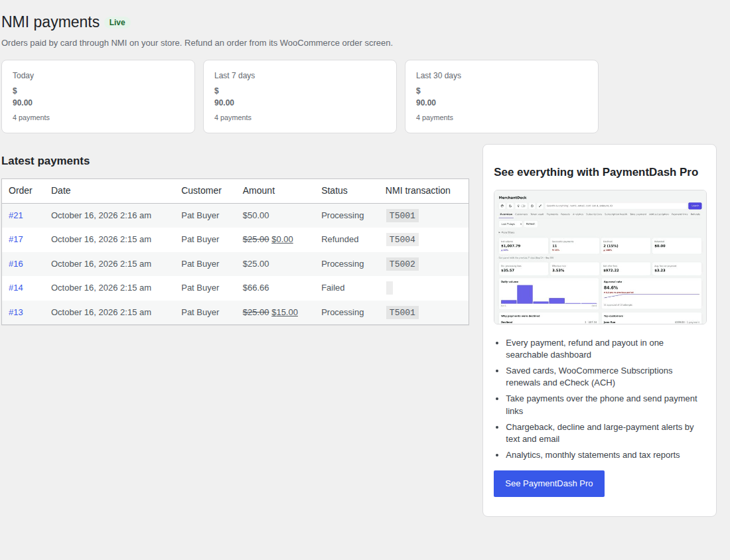Screen dimensions: 730x560
Task: Click the See PaymentDash Pro button
Action: (549, 484)
